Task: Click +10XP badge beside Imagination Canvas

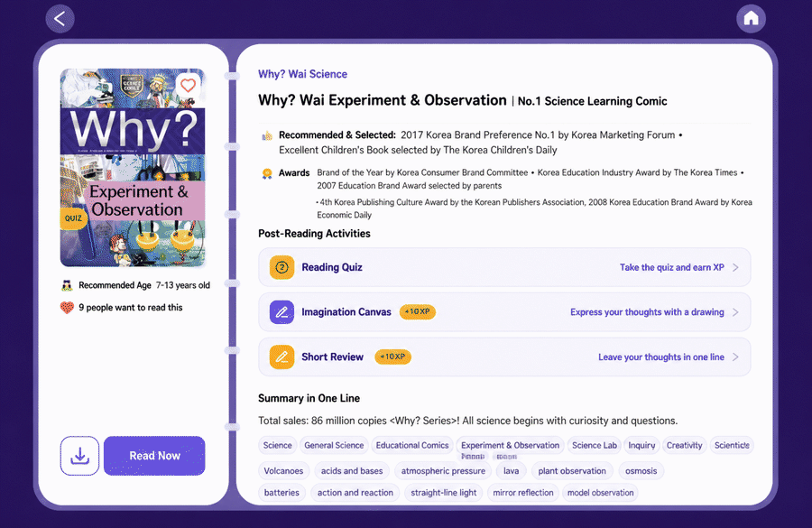Action: (x=418, y=311)
